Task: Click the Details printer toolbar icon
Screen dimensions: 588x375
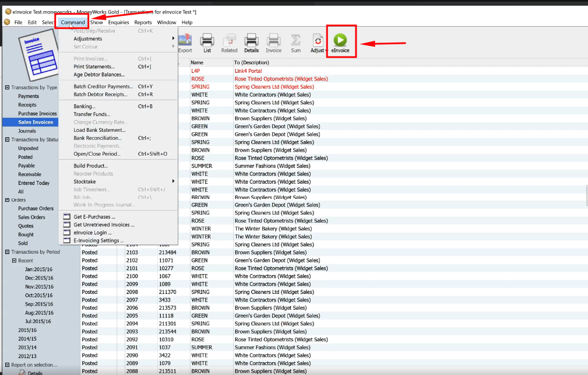Action: click(x=251, y=40)
